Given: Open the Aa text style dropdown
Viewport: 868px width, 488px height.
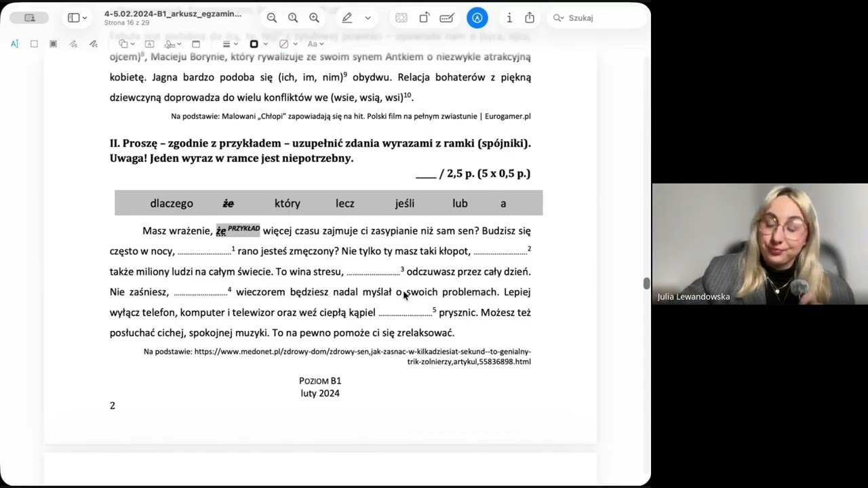Looking at the screenshot, I should [x=316, y=44].
